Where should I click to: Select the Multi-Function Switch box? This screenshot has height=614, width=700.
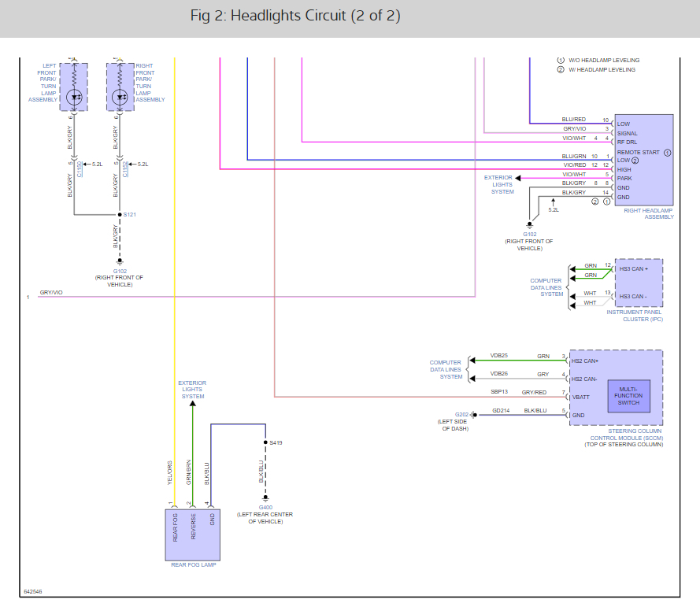point(628,396)
